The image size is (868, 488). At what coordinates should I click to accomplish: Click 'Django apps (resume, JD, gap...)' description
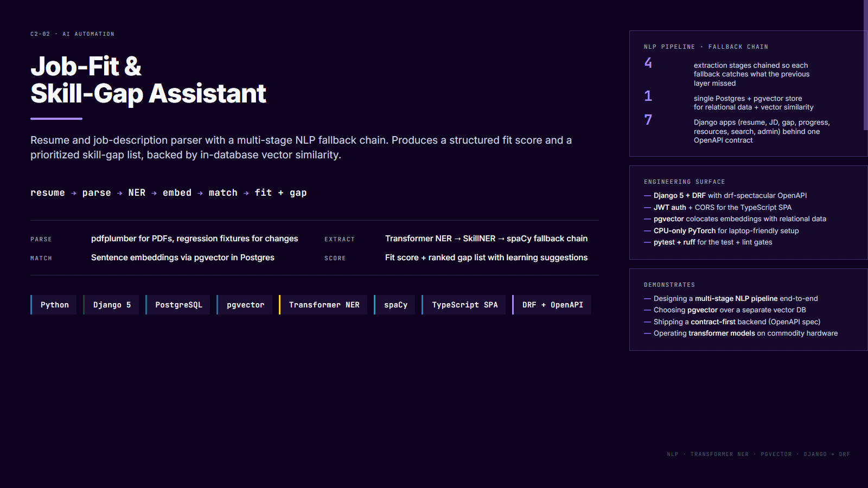pos(762,131)
